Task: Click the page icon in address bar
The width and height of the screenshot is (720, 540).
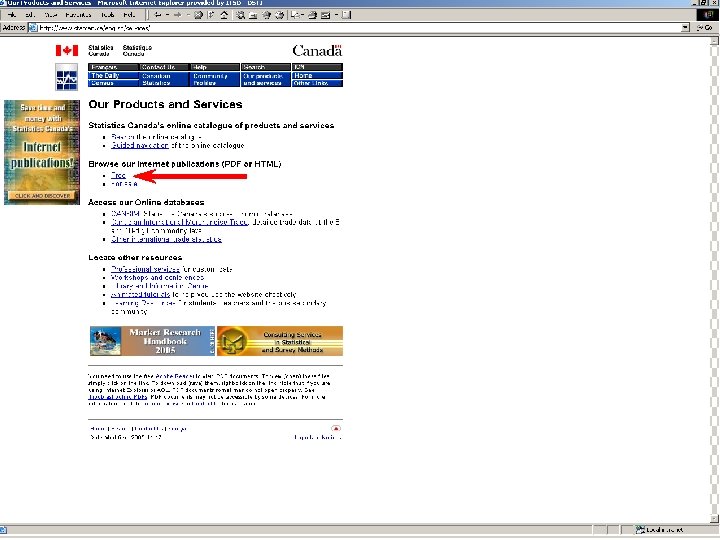Action: pyautogui.click(x=33, y=28)
